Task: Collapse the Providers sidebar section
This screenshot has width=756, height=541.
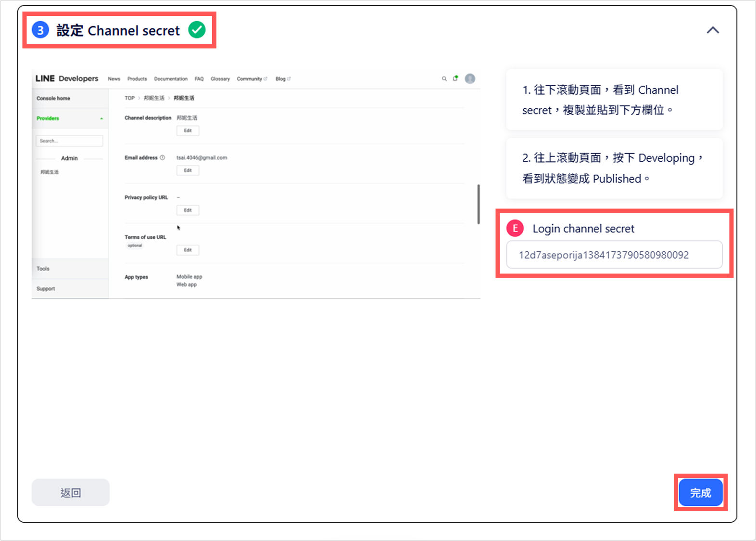Action: (x=101, y=118)
